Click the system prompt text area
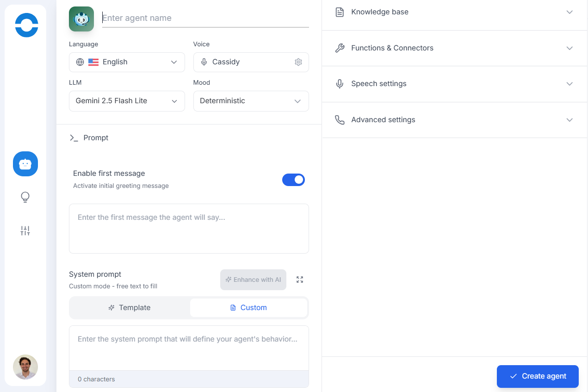The image size is (588, 392). point(189,348)
